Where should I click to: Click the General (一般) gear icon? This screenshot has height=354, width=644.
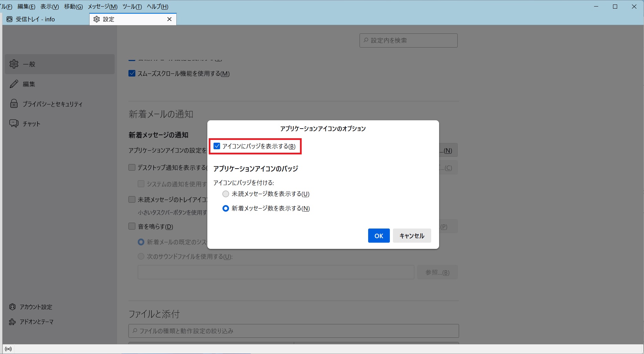14,64
